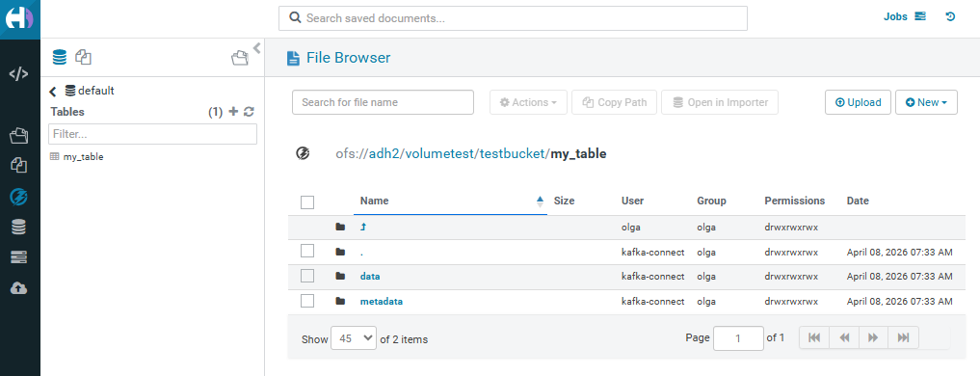Collapse the left assist panel
This screenshot has width=980, height=376.
coord(256,48)
